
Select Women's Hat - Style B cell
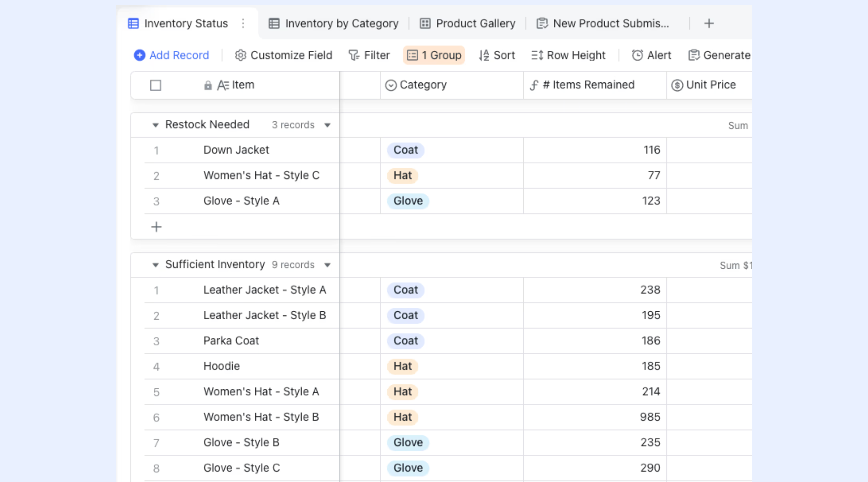pos(261,417)
